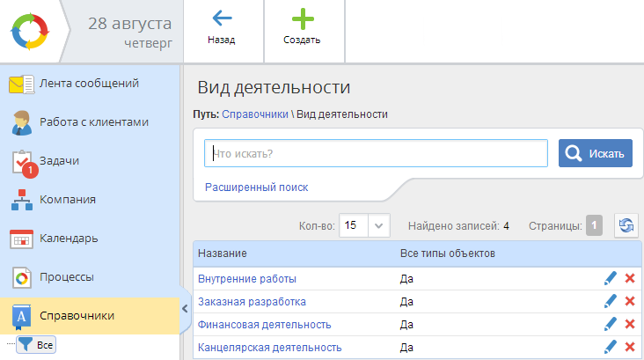Click the Справочники breadcrumb link

[x=255, y=114]
